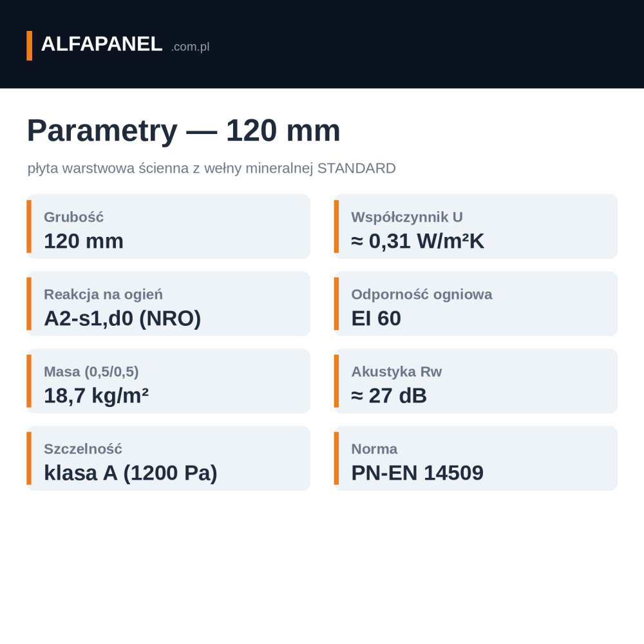
Task: Click the orange accent on Grubość card
Action: [29, 226]
